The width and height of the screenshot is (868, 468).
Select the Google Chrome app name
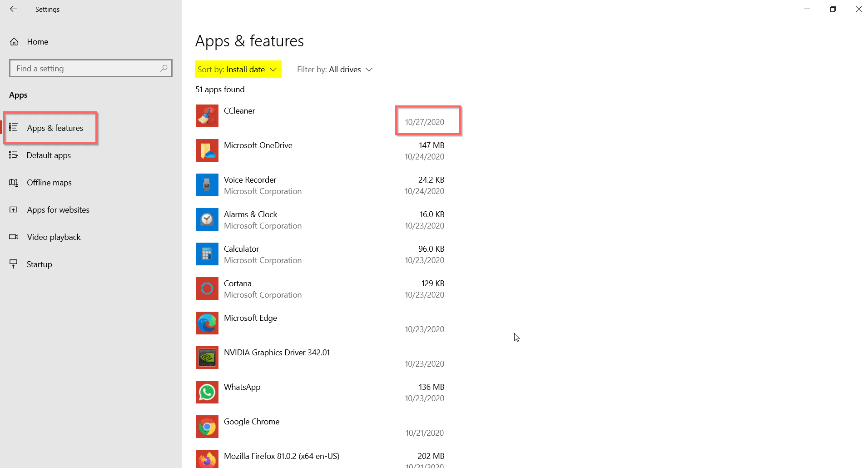click(252, 422)
